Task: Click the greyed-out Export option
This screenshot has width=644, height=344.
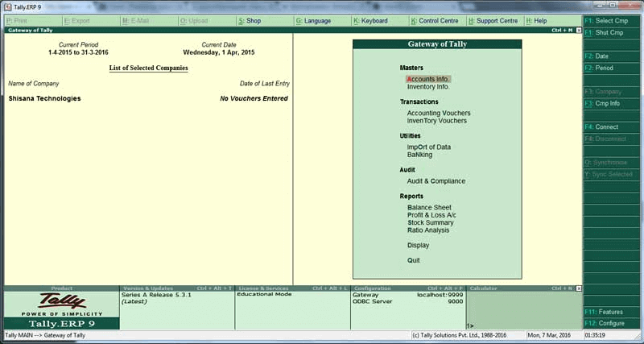Action: pyautogui.click(x=76, y=21)
